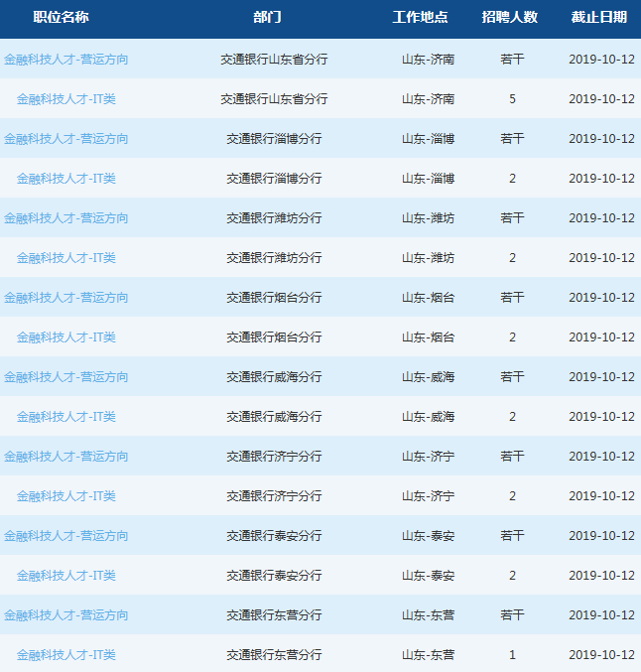Select 营运方向 job link for 济宁分行

(x=65, y=457)
